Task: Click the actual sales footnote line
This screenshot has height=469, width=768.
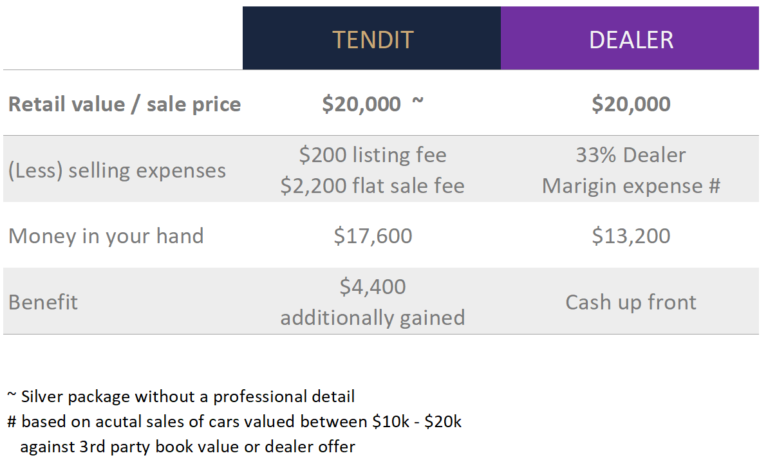Action: [x=234, y=422]
